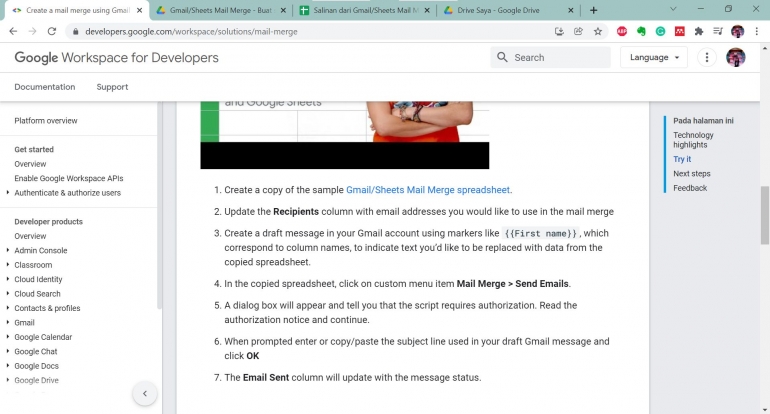Open the Documentation menu item
770x414 pixels.
tap(45, 87)
